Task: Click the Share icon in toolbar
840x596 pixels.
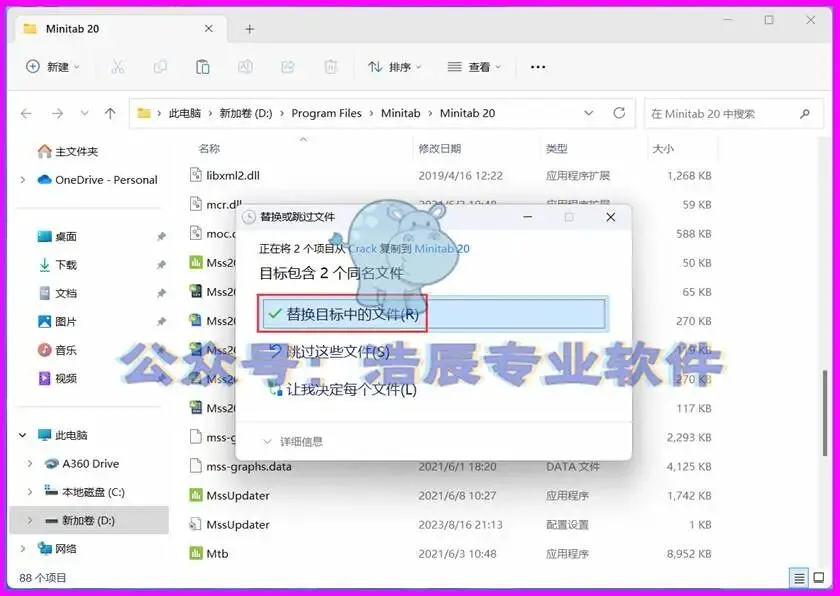Action: (x=288, y=67)
